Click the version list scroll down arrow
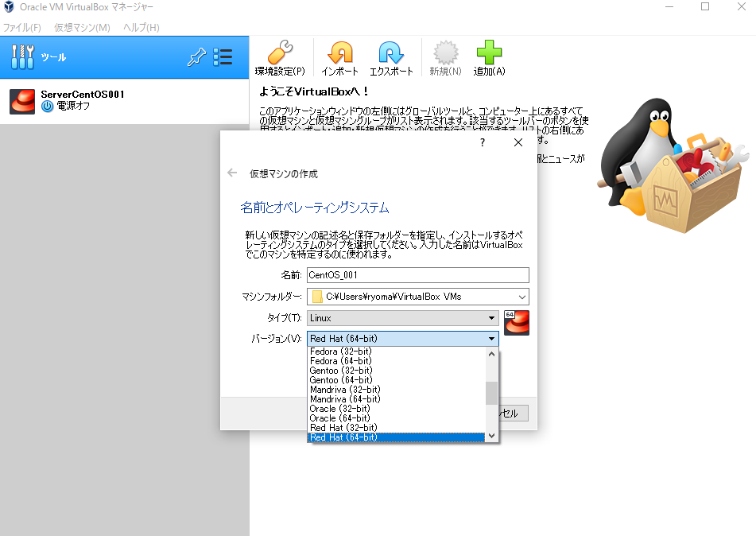Screen dimensions: 756x536 (491, 436)
